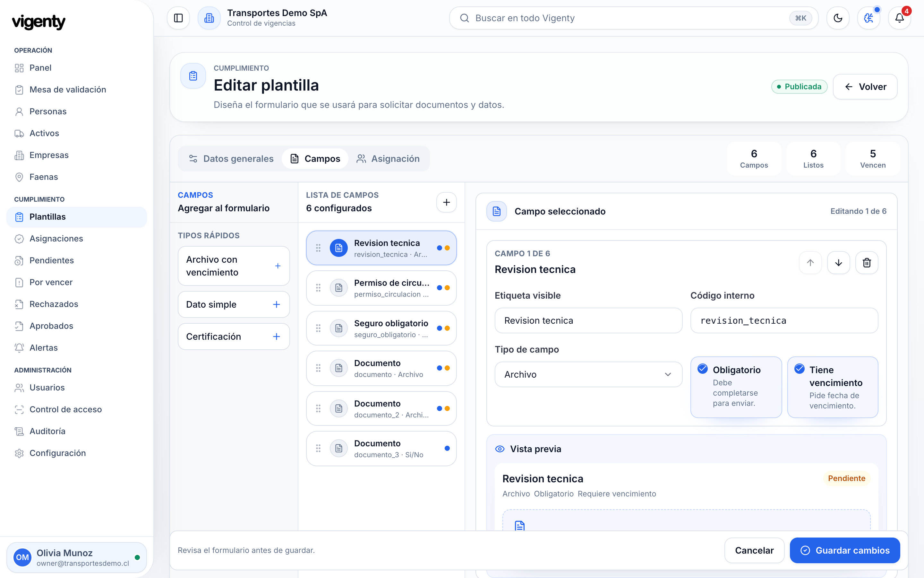The height and width of the screenshot is (578, 924).
Task: Select the documento · Archivo field row
Action: [x=381, y=369]
